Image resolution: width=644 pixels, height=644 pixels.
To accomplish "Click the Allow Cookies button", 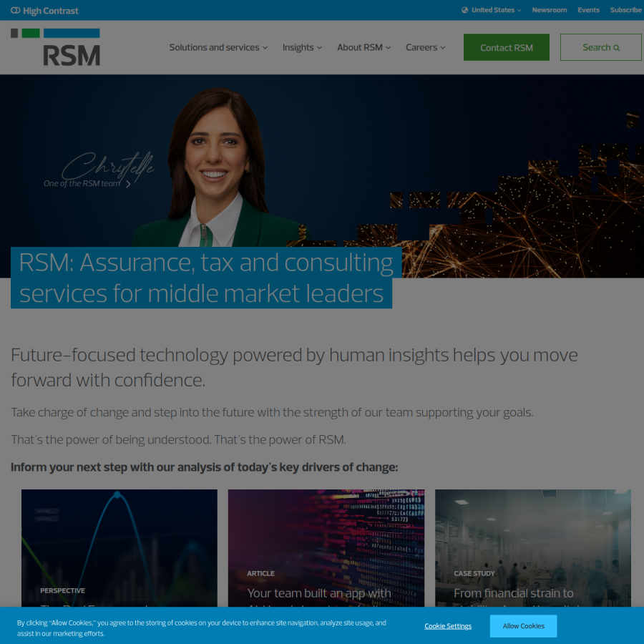I will tap(523, 626).
